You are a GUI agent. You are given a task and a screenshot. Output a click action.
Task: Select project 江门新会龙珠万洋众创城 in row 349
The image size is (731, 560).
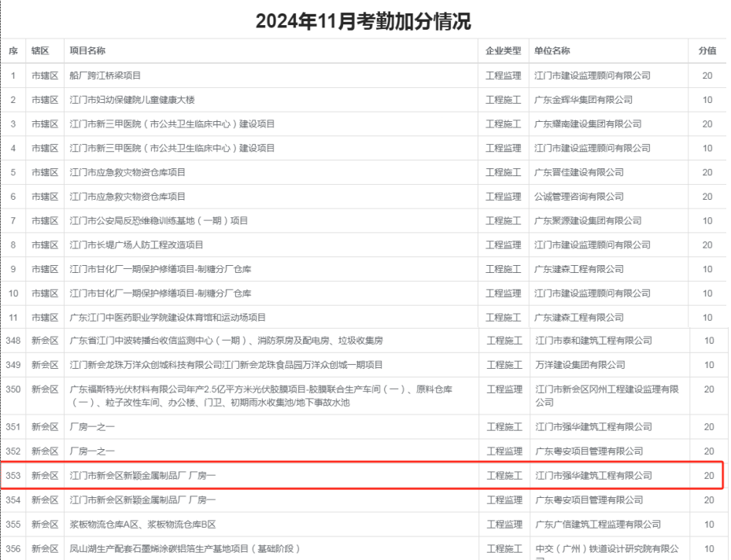coord(226,365)
